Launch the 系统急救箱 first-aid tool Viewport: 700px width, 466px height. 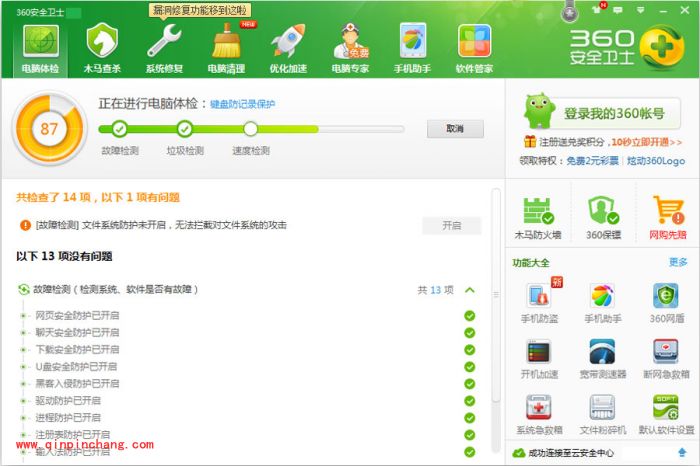(x=539, y=414)
